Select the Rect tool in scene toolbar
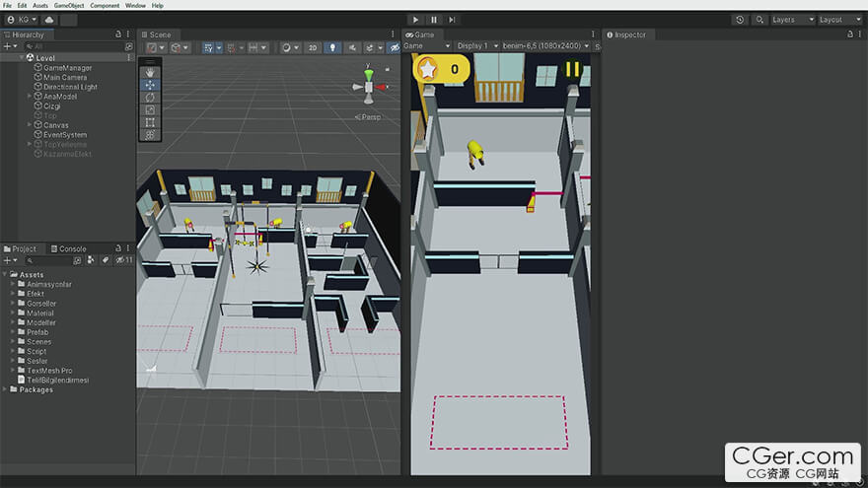 (150, 122)
